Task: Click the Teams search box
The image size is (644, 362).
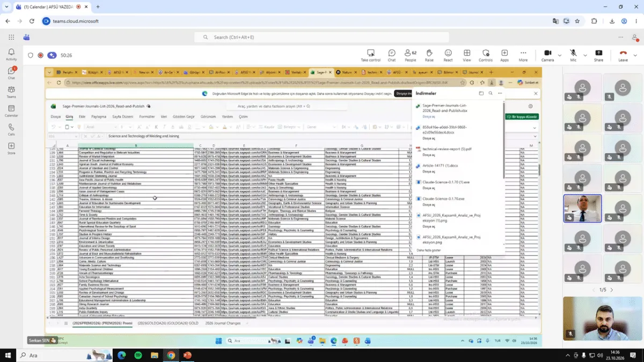Action: (x=321, y=37)
